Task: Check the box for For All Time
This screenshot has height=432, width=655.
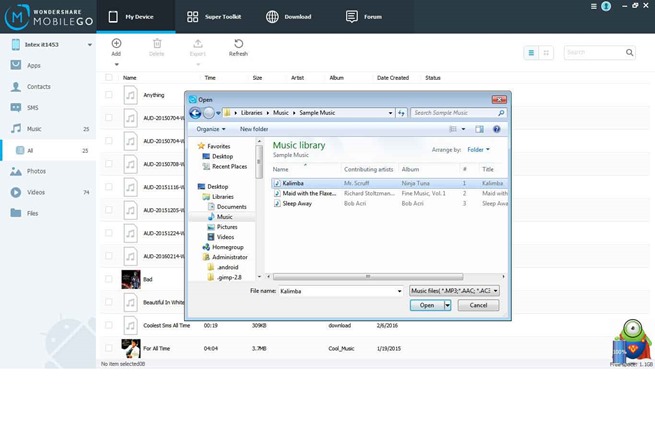Action: pyautogui.click(x=109, y=348)
